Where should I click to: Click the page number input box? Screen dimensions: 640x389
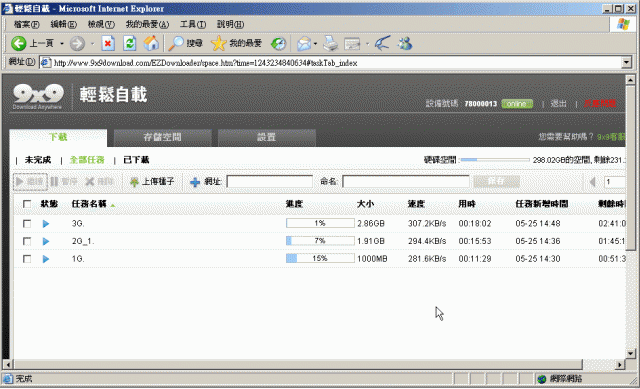pyautogui.click(x=615, y=182)
